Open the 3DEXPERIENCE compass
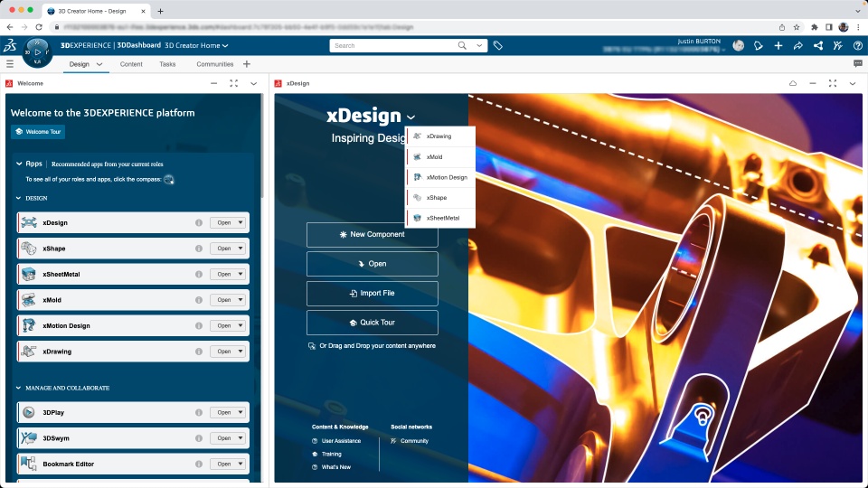The height and width of the screenshot is (488, 868). pyautogui.click(x=37, y=52)
